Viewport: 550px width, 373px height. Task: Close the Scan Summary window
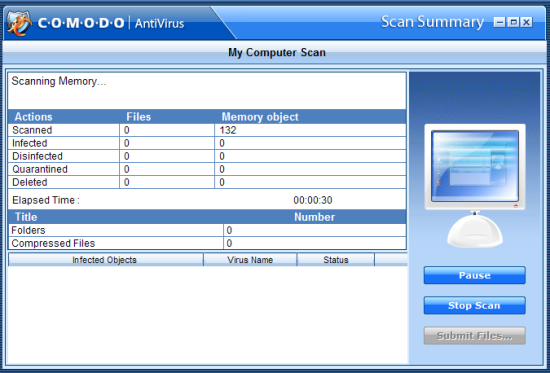pos(526,22)
